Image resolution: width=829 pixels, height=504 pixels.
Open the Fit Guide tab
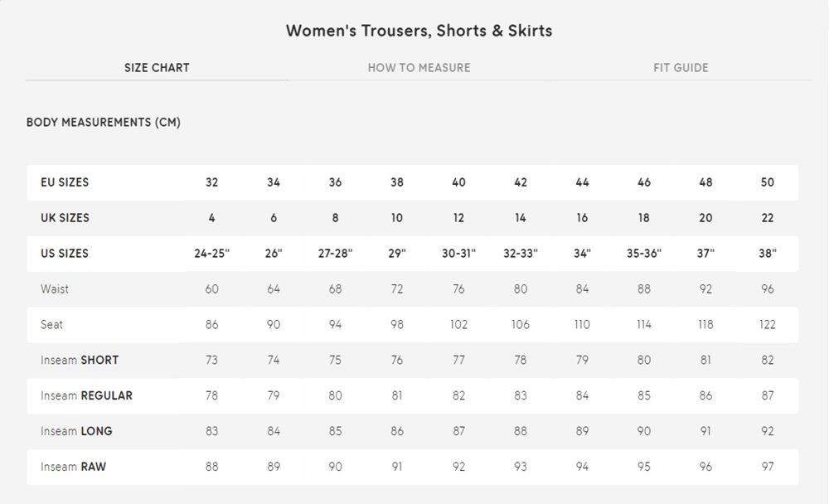pos(681,68)
